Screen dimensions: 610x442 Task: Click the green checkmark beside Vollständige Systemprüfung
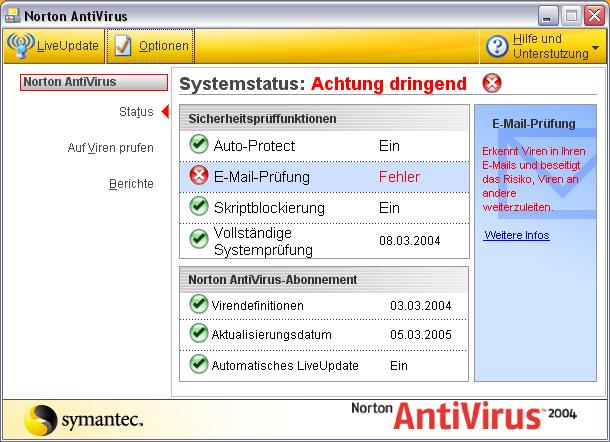tap(199, 239)
